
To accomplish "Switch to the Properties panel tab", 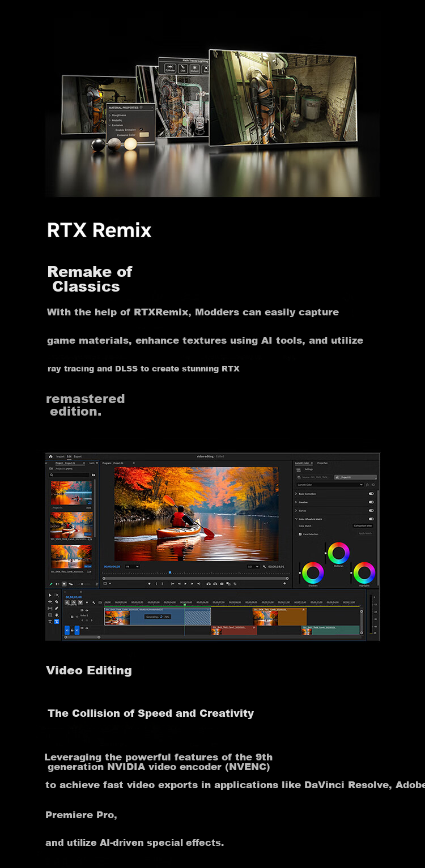I will click(322, 463).
